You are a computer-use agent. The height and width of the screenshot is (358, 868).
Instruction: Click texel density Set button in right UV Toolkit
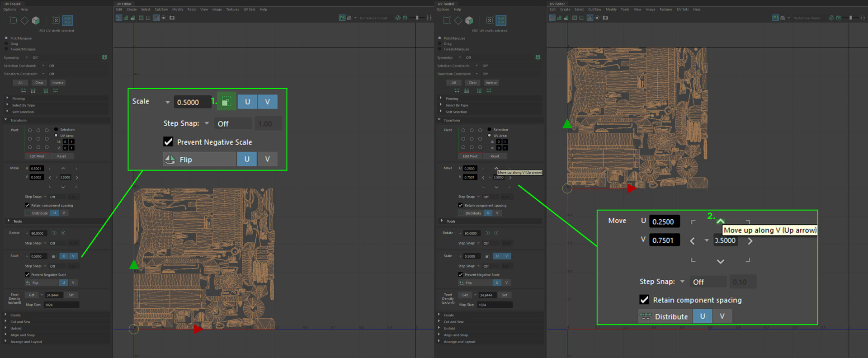coord(505,295)
